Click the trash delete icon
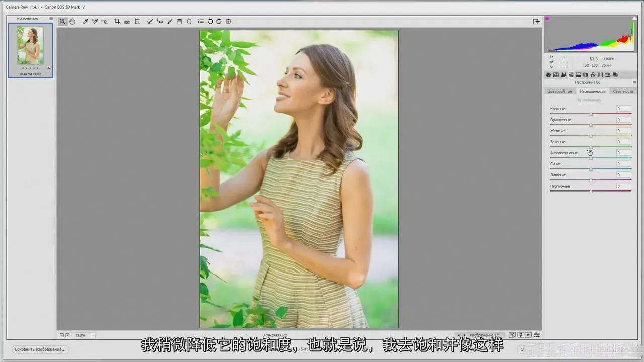Image resolution: width=644 pixels, height=362 pixels. pos(228,22)
